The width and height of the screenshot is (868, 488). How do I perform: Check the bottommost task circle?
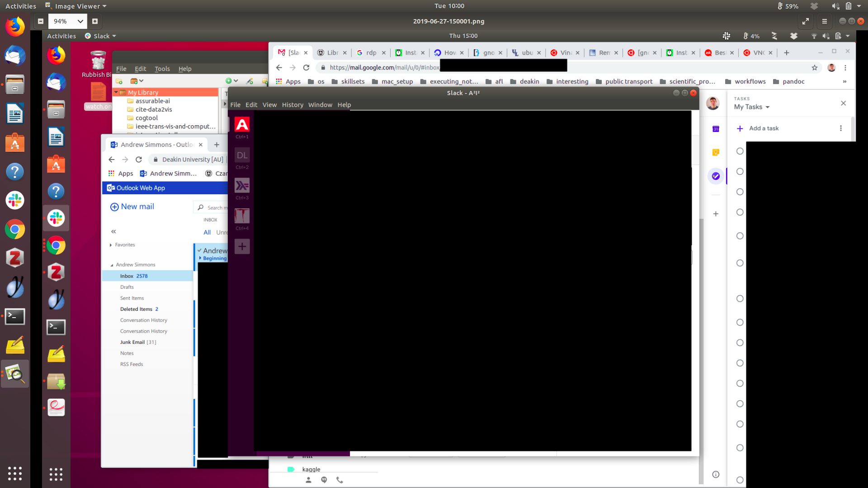(740, 480)
